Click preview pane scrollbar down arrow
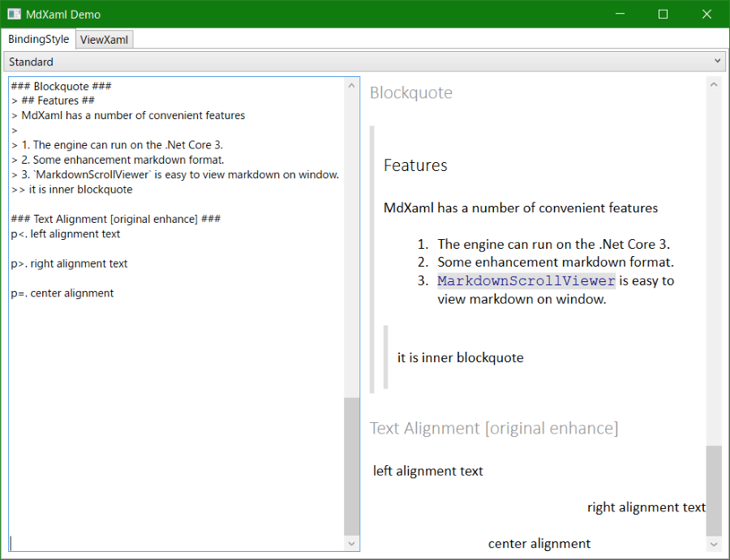 click(714, 544)
